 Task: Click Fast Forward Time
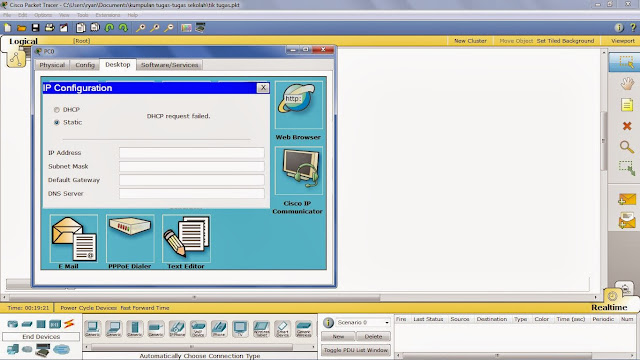pyautogui.click(x=144, y=308)
